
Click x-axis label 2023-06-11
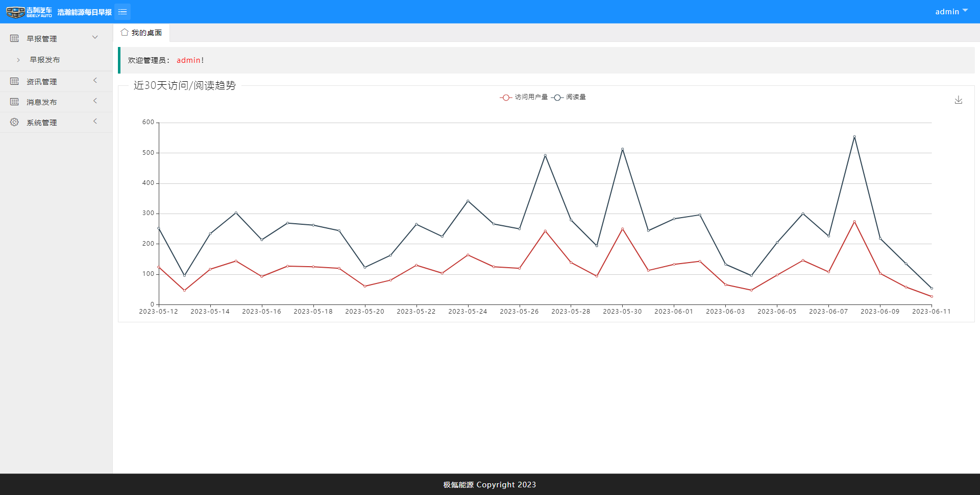click(932, 312)
